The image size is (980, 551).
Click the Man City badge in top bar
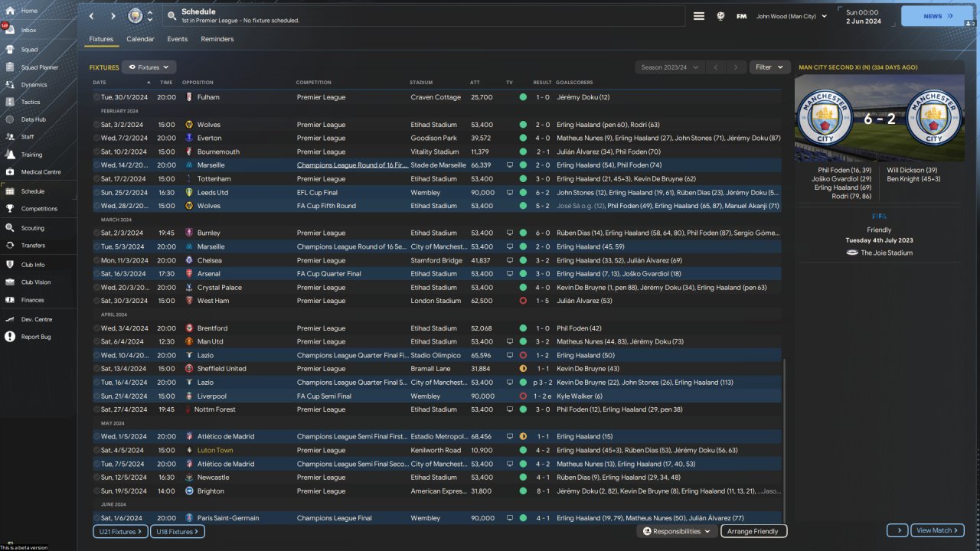[136, 16]
